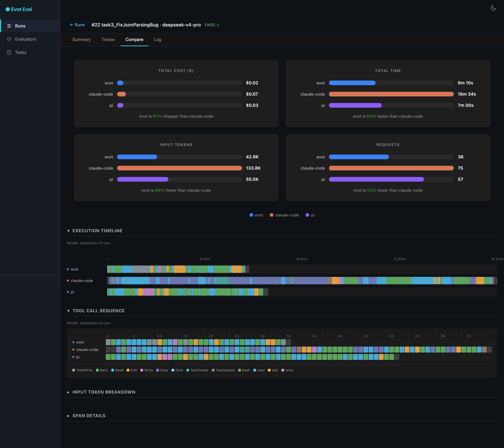The height and width of the screenshot is (448, 504).
Task: Click the Evaluators clock icon
Action: pyautogui.click(x=9, y=39)
